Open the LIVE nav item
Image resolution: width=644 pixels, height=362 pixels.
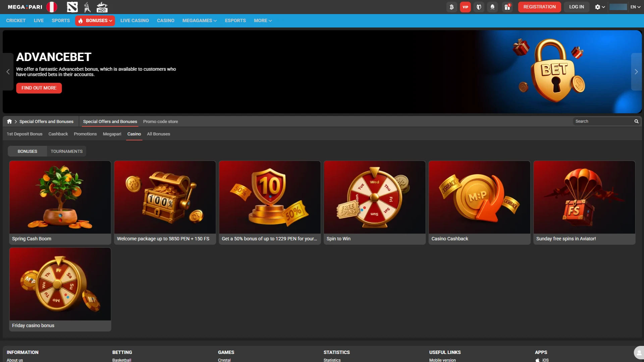click(39, 21)
